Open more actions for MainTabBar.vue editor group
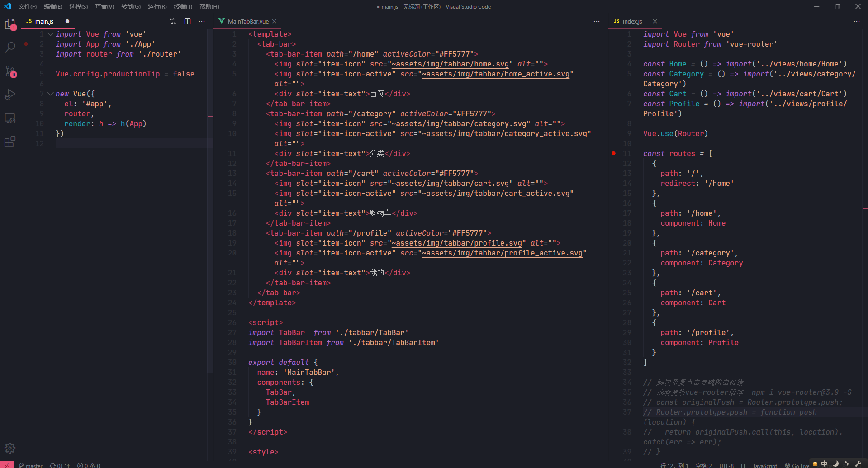 click(597, 21)
